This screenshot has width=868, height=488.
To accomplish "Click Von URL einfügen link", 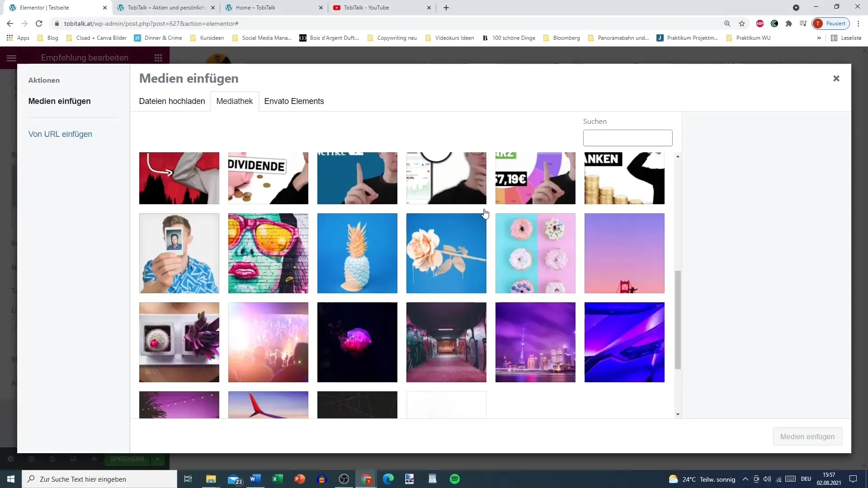I will 60,134.
